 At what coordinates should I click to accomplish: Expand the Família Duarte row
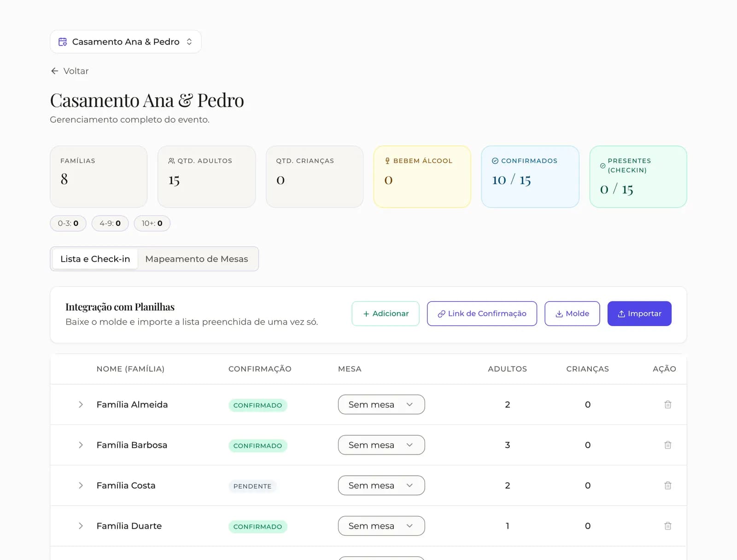[81, 526]
